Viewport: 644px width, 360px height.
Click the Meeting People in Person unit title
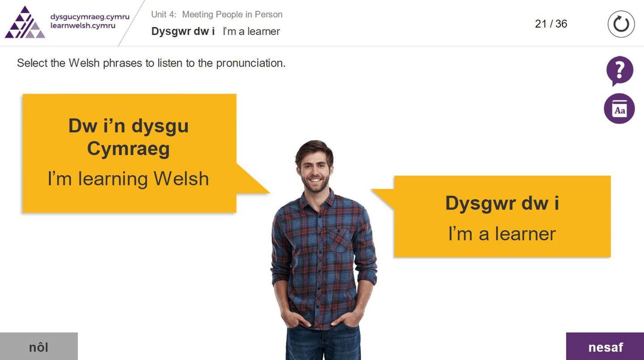[232, 14]
